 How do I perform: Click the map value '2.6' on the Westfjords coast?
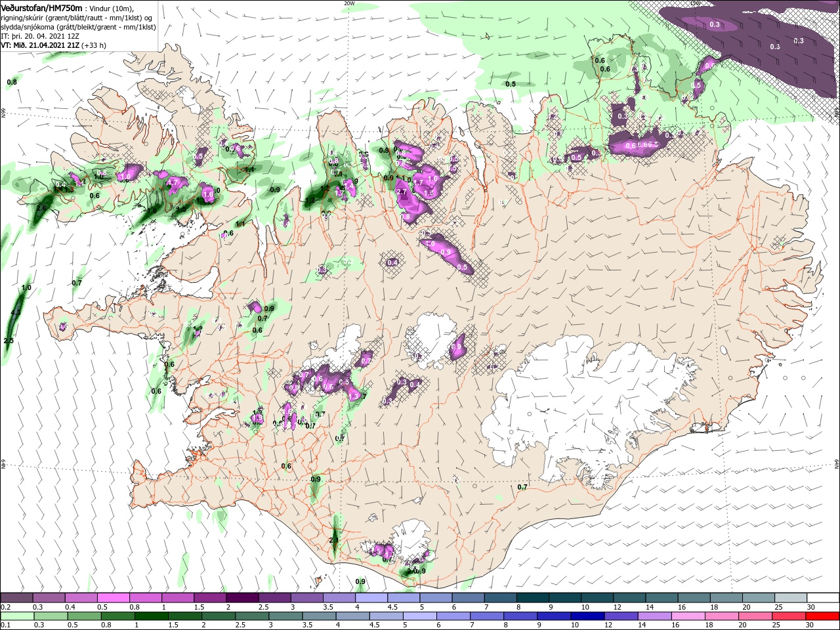pyautogui.click(x=41, y=208)
